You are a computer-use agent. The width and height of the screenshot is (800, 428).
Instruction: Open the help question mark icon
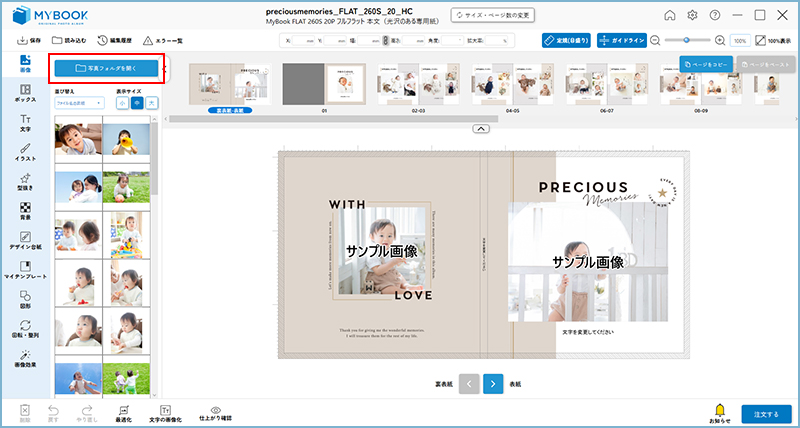click(715, 15)
